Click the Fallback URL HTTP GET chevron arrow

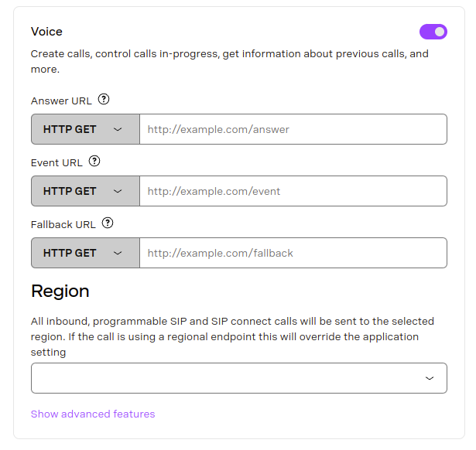coord(118,253)
